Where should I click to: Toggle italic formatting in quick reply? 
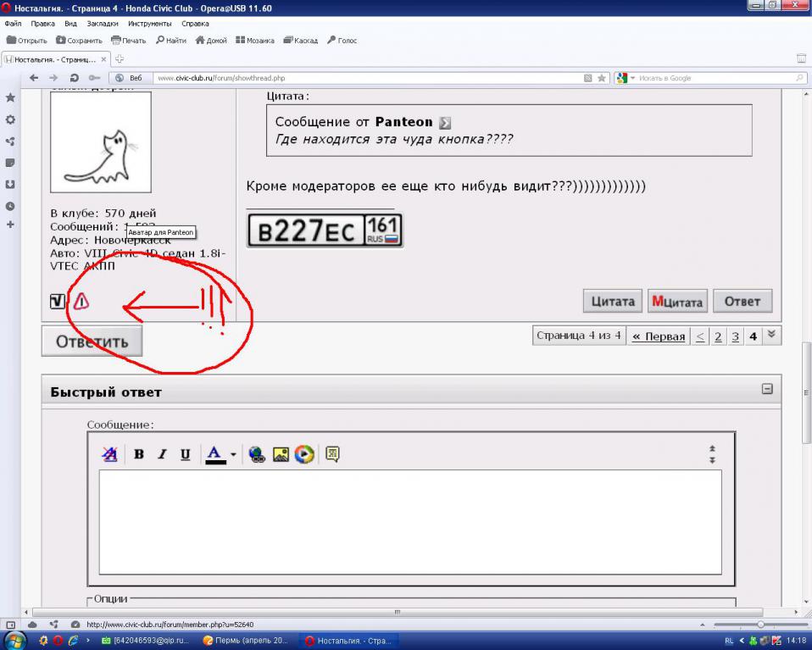point(162,454)
